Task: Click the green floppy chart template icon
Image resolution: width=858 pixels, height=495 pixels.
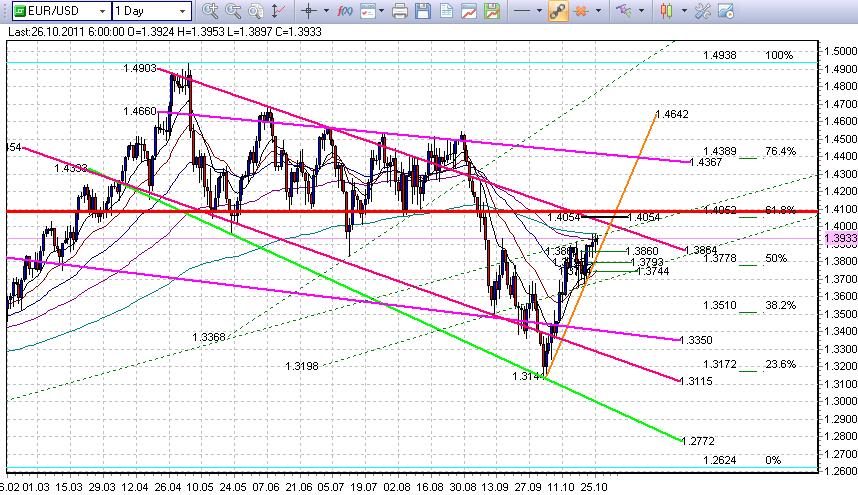Action: [492, 10]
